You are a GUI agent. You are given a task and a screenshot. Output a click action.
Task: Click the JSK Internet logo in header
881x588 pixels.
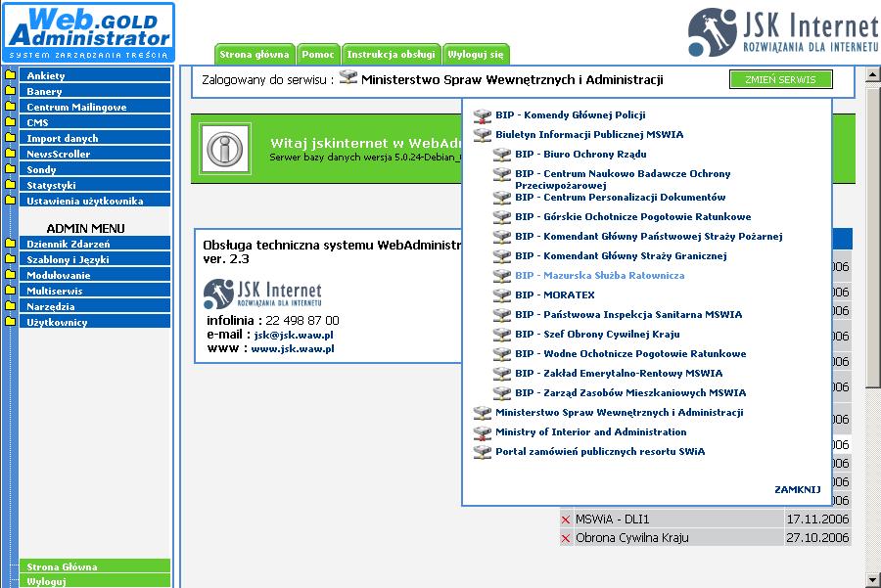click(784, 32)
